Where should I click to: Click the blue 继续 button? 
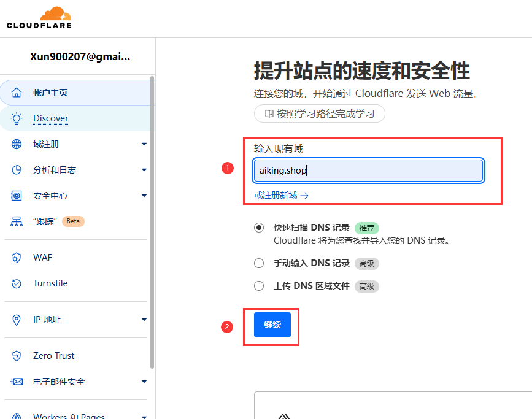point(272,325)
